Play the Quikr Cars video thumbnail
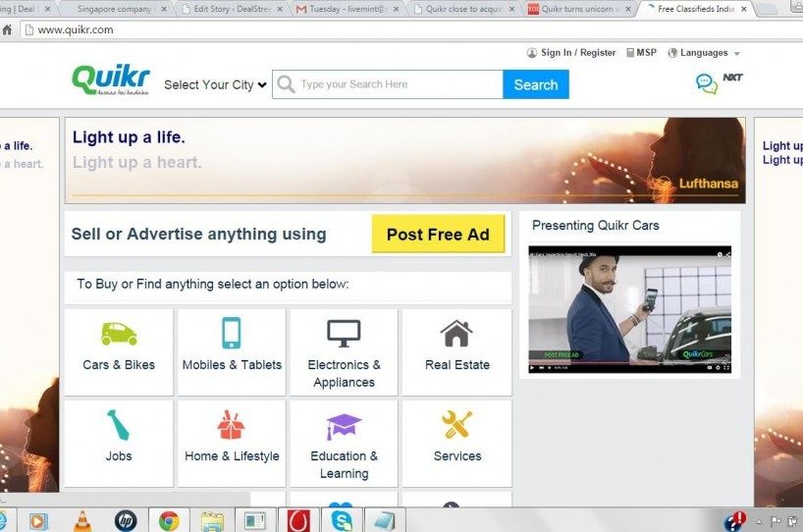803x532 pixels. pos(629,309)
